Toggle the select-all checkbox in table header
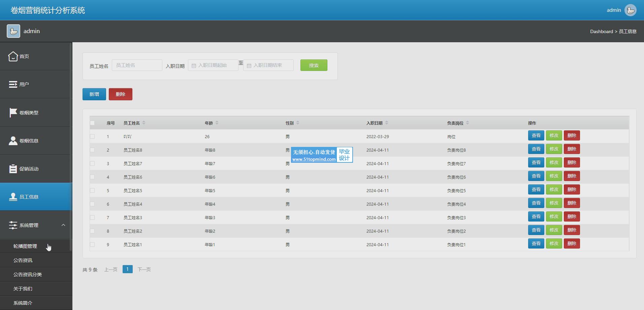This screenshot has width=644, height=310. coord(92,123)
